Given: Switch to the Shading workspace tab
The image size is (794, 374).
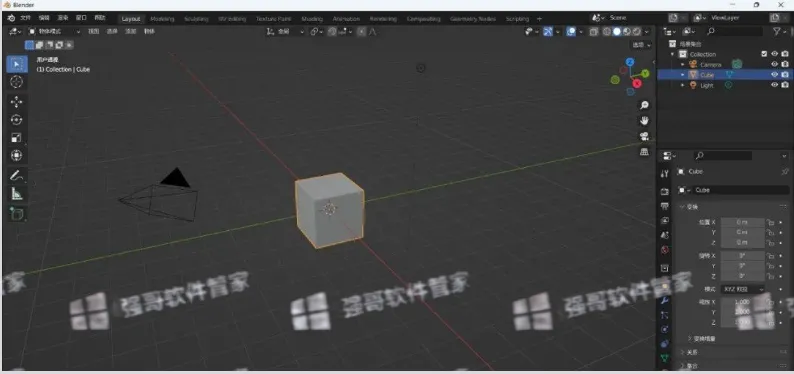Looking at the screenshot, I should (x=312, y=19).
